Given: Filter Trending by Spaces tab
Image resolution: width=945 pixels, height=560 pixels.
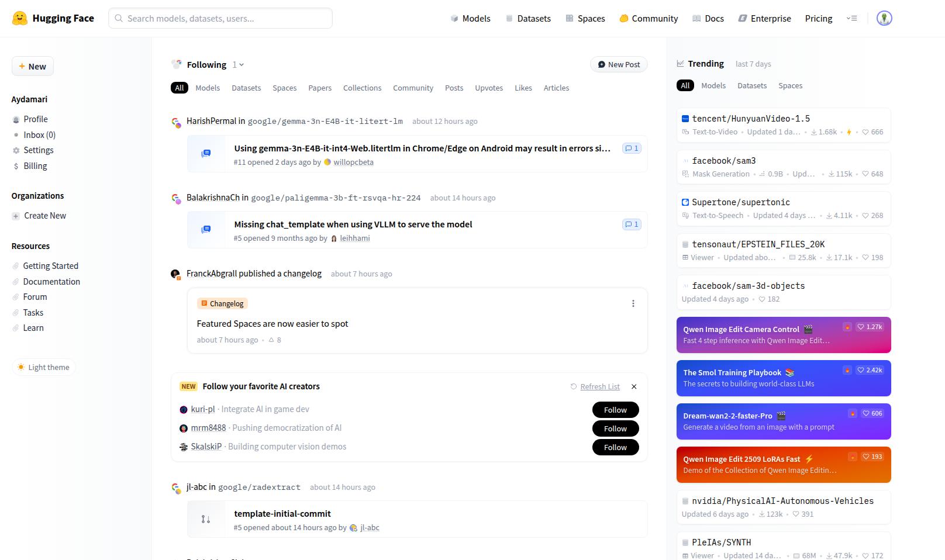Looking at the screenshot, I should (x=790, y=85).
